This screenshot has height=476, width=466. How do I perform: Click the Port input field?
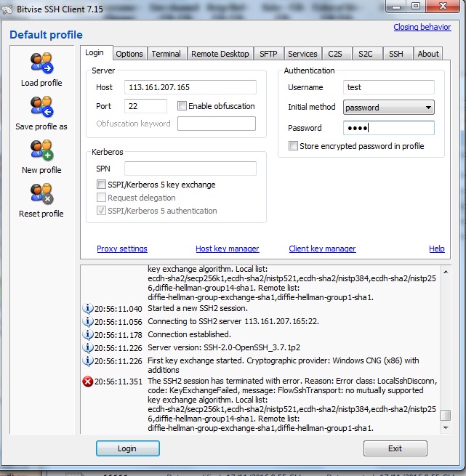[x=145, y=106]
